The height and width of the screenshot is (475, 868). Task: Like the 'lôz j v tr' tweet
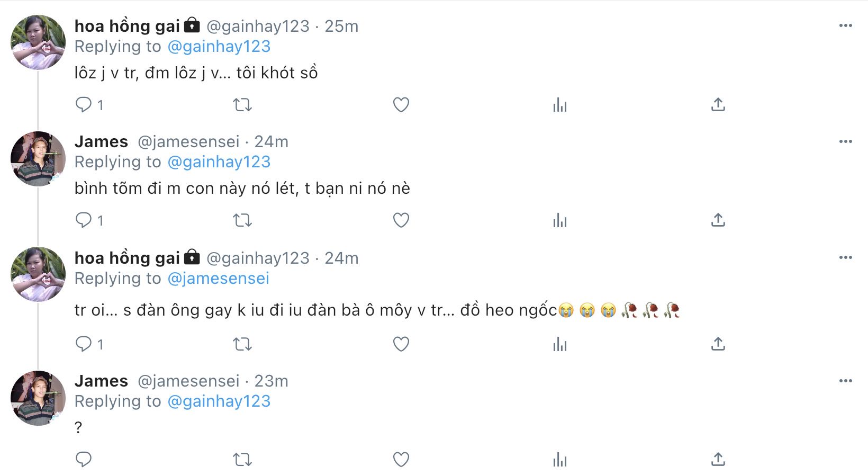(x=401, y=104)
